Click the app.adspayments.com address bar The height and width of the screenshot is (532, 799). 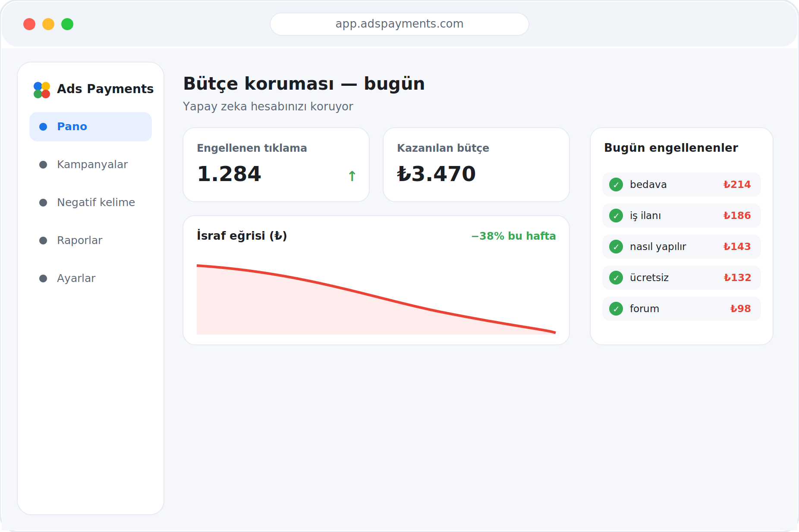(x=399, y=24)
